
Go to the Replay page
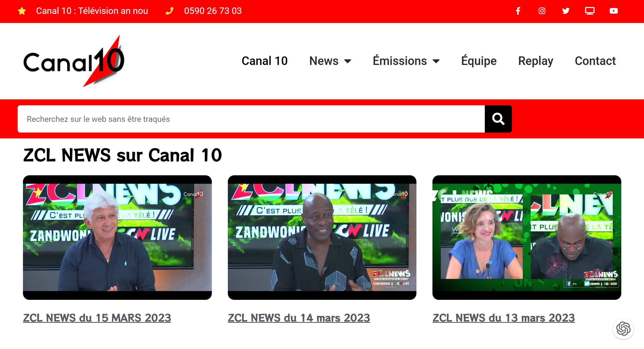click(x=536, y=61)
